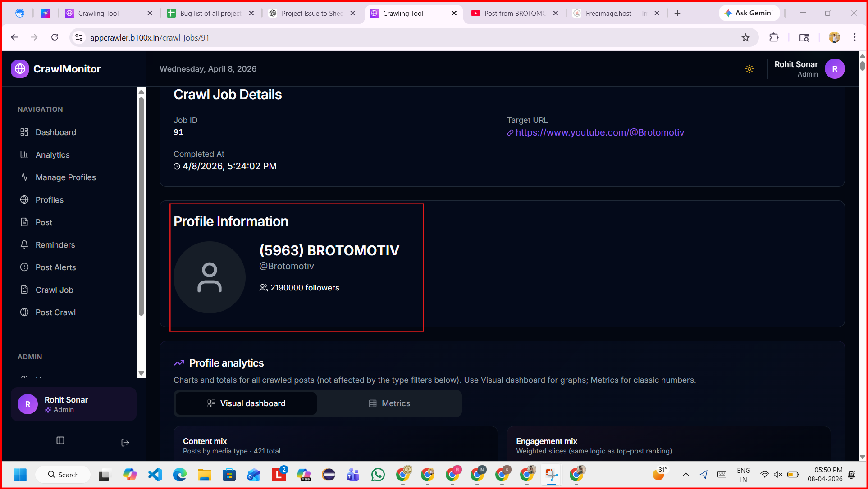Toggle the light/dark theme sun icon
Screen dimensions: 868x489
click(x=749, y=69)
